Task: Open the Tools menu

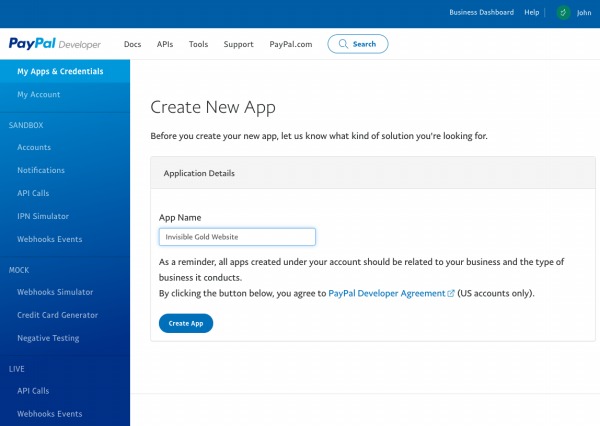Action: point(198,44)
